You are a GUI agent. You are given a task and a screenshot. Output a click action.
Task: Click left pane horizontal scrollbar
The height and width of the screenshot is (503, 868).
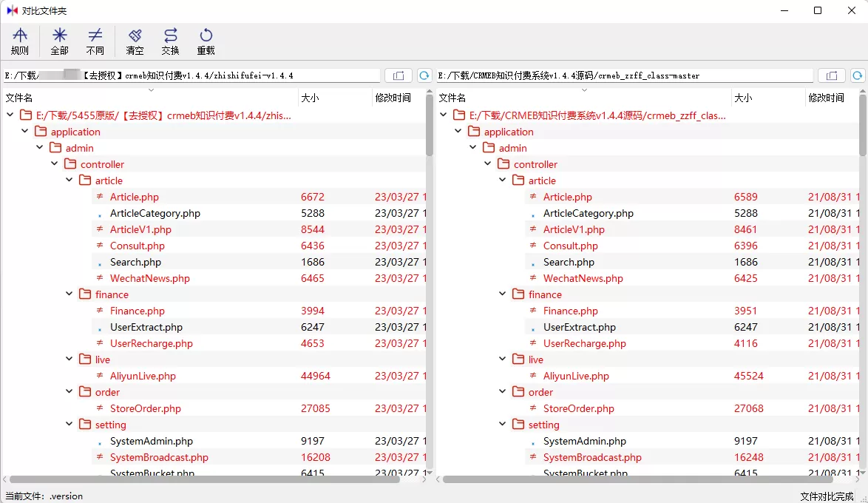[205, 479]
